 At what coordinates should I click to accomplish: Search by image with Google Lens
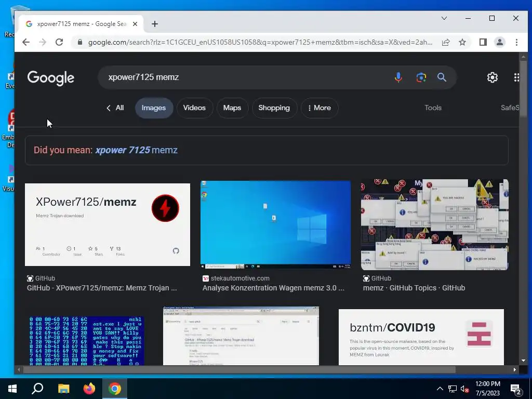(x=421, y=77)
